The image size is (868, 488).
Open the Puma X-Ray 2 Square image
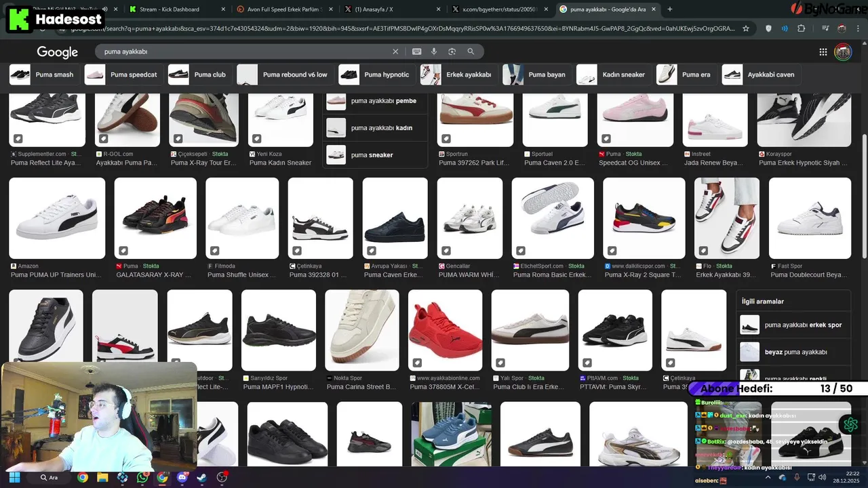point(644,218)
